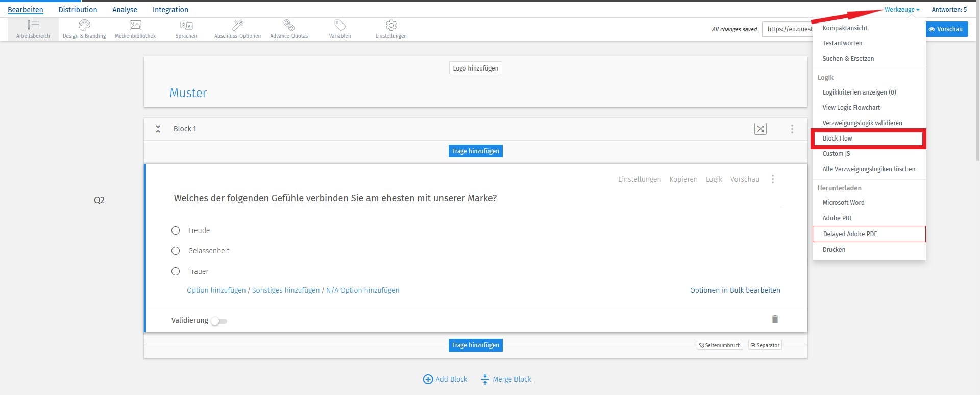Insert a Seitenumbruch page break
Image resolution: width=980 pixels, height=395 pixels.
720,345
